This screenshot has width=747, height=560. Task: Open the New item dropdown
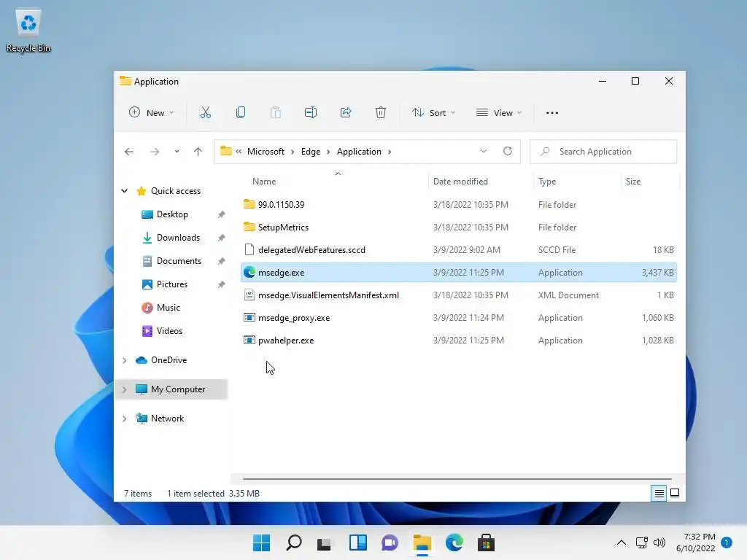(x=152, y=113)
